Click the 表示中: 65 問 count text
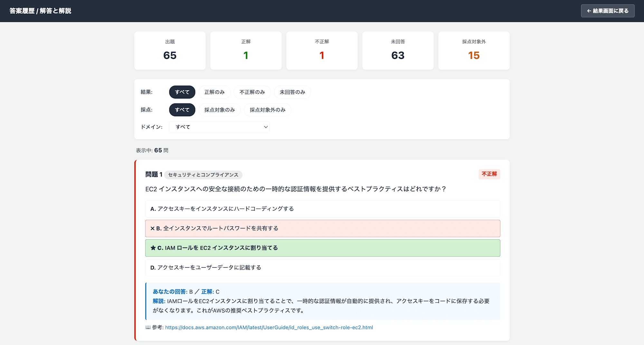The height and width of the screenshot is (345, 644). click(152, 150)
